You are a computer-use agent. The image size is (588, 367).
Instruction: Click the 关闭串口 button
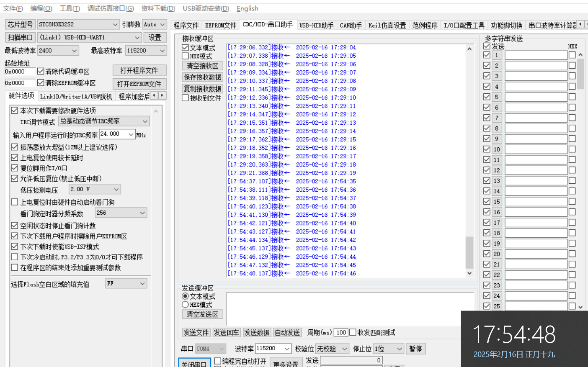(x=194, y=363)
